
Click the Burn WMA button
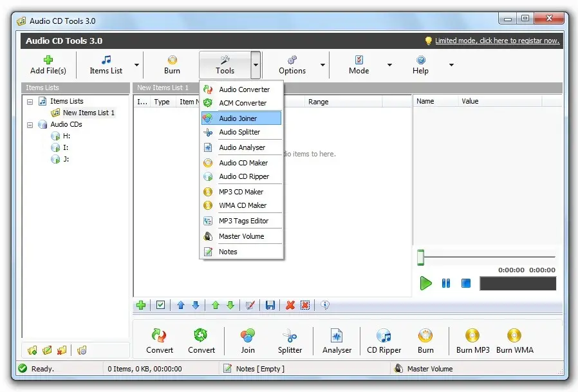(x=514, y=341)
